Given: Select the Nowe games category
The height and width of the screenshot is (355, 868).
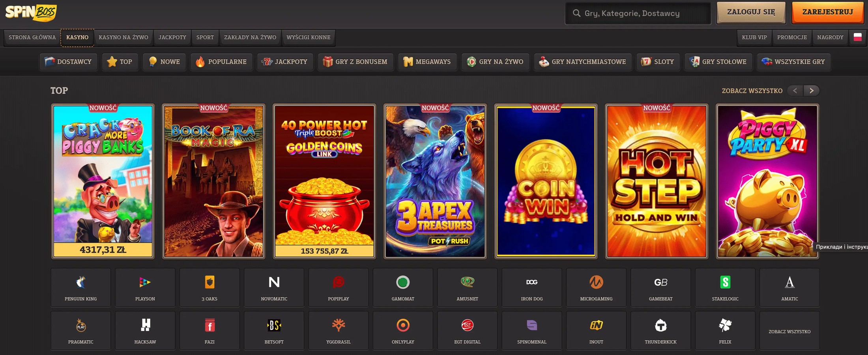Looking at the screenshot, I should [x=165, y=62].
